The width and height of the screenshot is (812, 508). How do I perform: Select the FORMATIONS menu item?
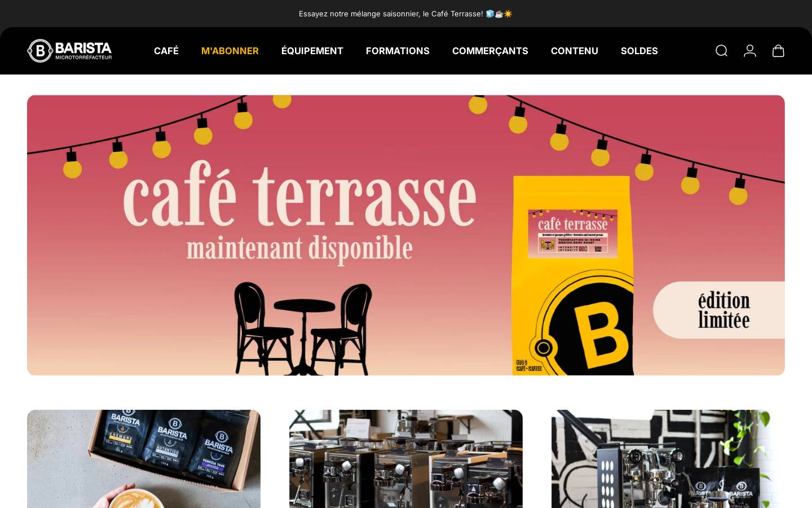click(398, 51)
